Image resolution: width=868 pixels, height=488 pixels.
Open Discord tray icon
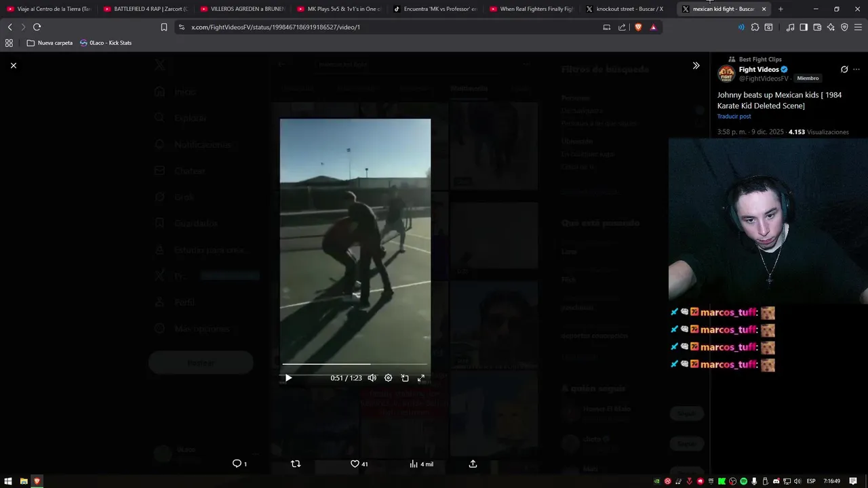coord(776,481)
